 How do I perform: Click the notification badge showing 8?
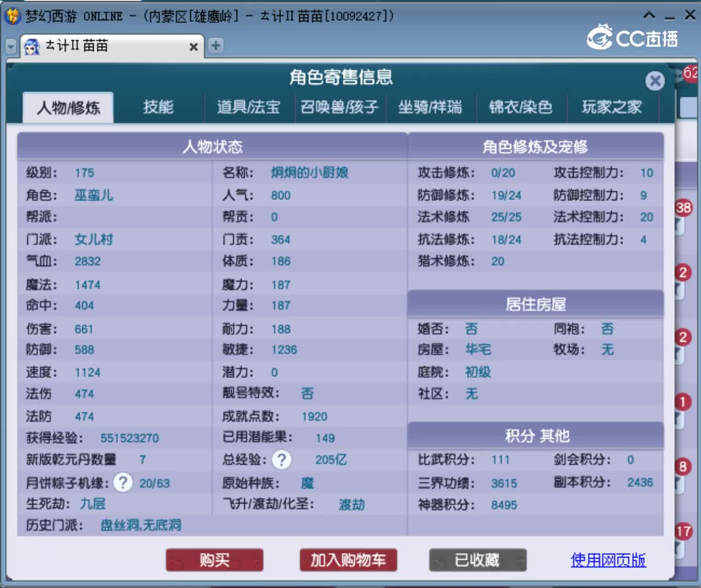[x=682, y=467]
